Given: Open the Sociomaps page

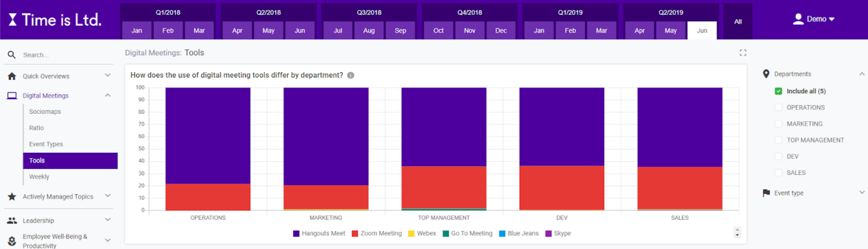Looking at the screenshot, I should pos(45,112).
